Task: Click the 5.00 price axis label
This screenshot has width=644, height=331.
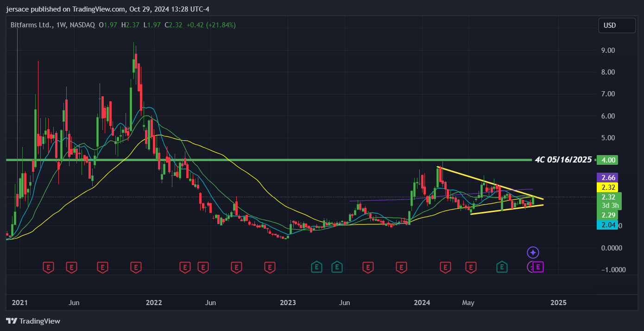Action: (608, 138)
